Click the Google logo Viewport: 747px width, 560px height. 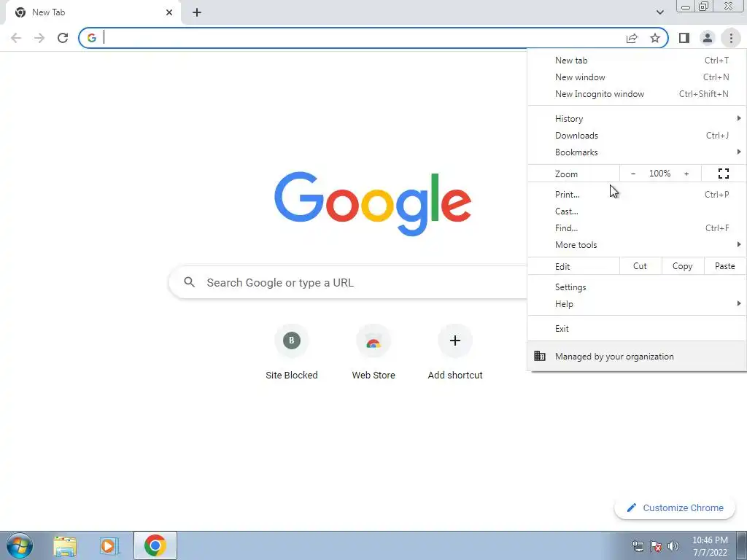pyautogui.click(x=373, y=204)
